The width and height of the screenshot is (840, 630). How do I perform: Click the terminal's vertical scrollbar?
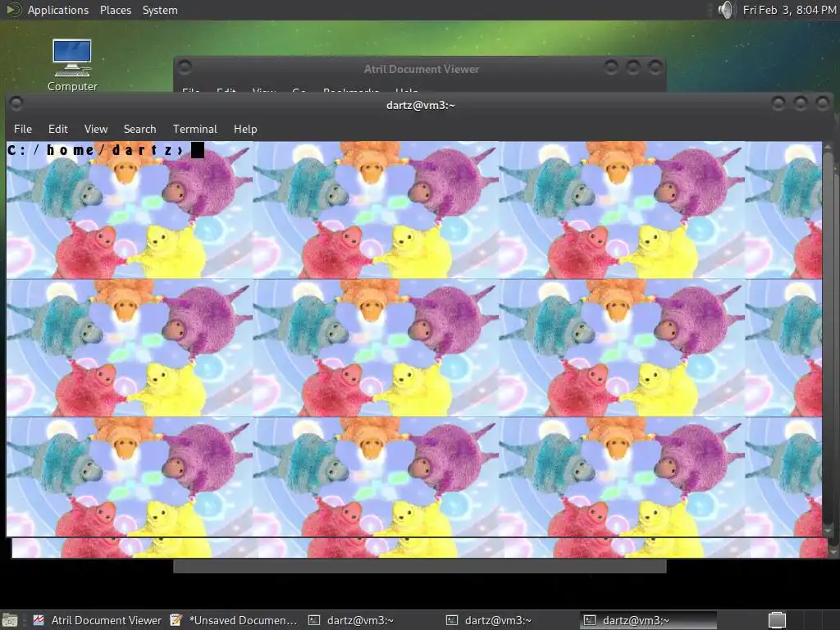click(829, 339)
